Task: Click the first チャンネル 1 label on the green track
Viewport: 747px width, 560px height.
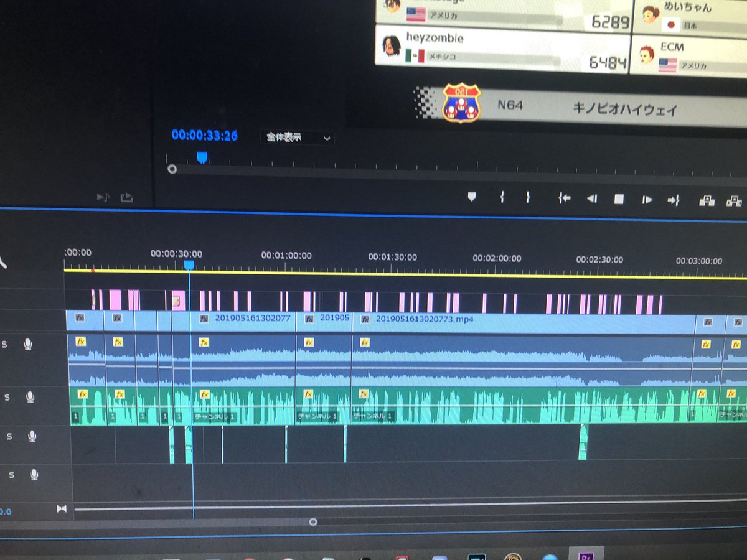Action: pyautogui.click(x=215, y=417)
